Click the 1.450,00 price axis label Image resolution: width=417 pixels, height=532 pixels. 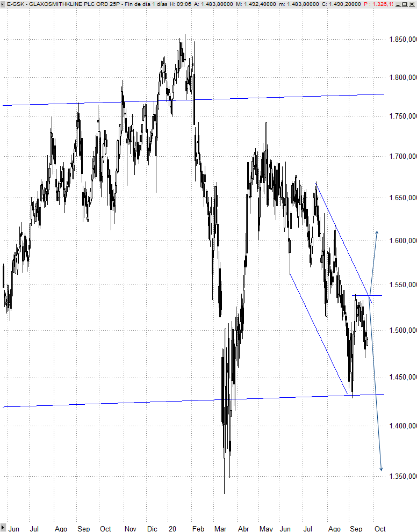[402, 377]
